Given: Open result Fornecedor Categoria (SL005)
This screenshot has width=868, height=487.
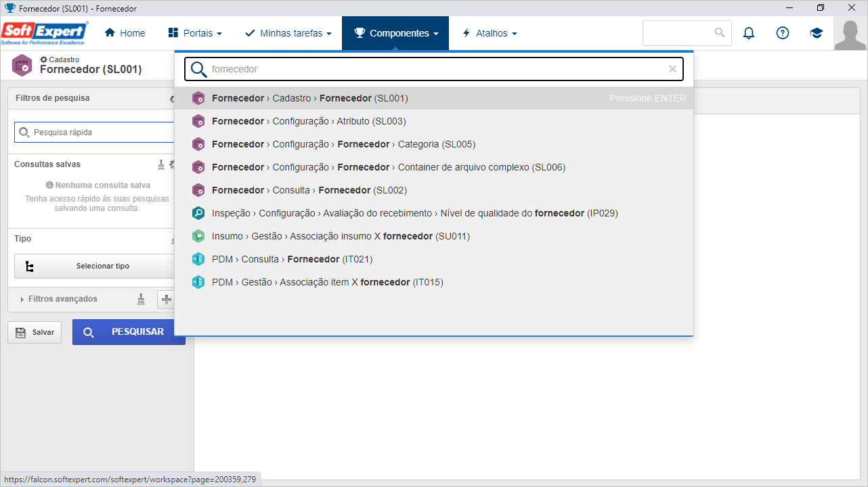Looking at the screenshot, I should pos(434,144).
